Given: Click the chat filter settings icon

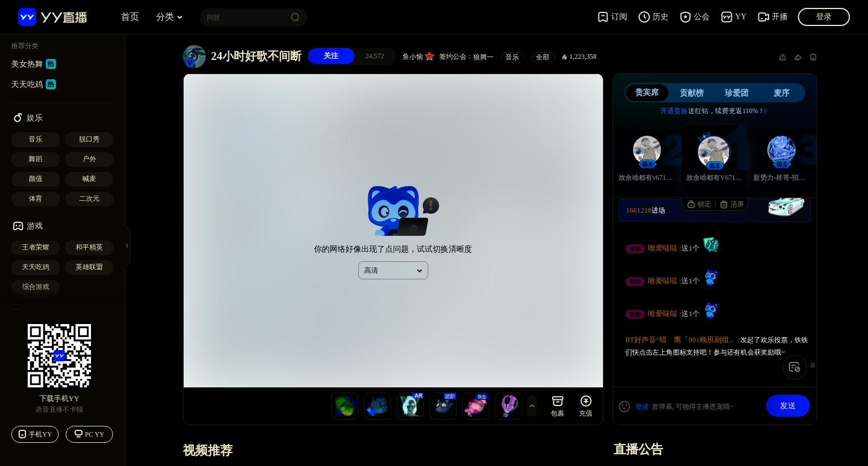Looking at the screenshot, I should 795,368.
